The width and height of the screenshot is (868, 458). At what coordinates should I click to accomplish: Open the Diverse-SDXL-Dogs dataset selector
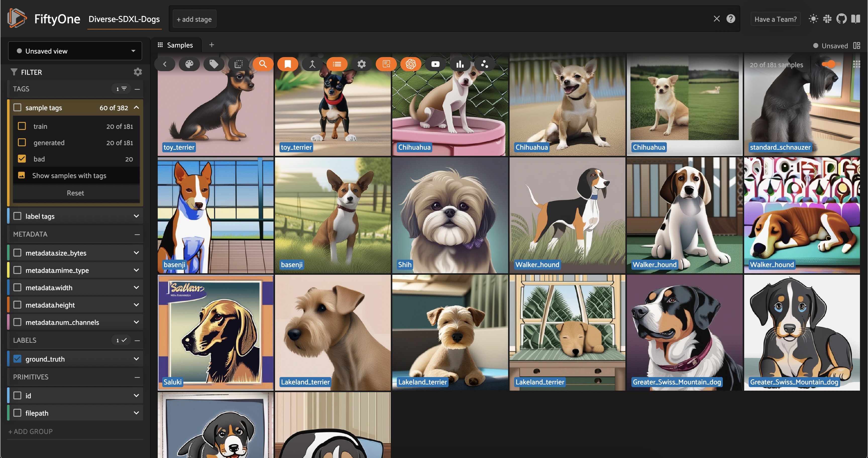coord(124,19)
